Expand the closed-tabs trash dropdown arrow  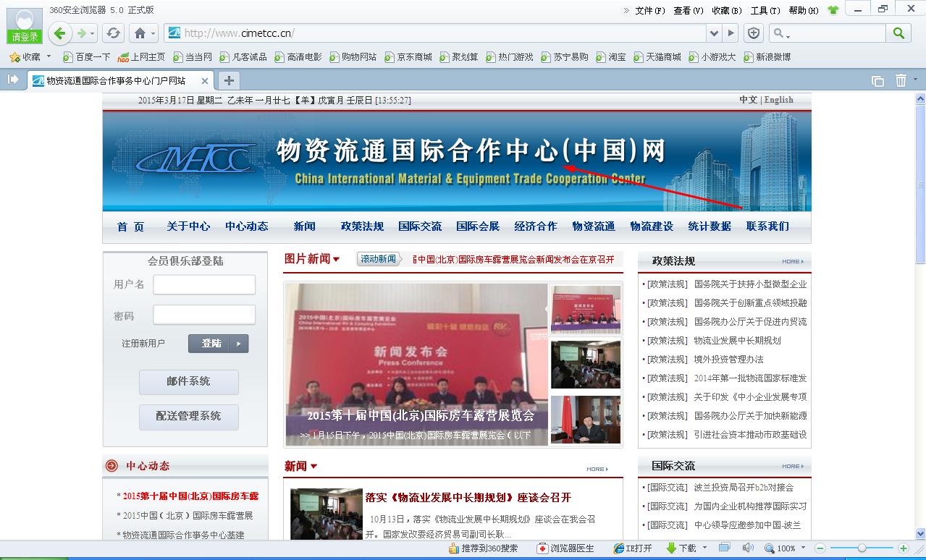click(x=917, y=80)
